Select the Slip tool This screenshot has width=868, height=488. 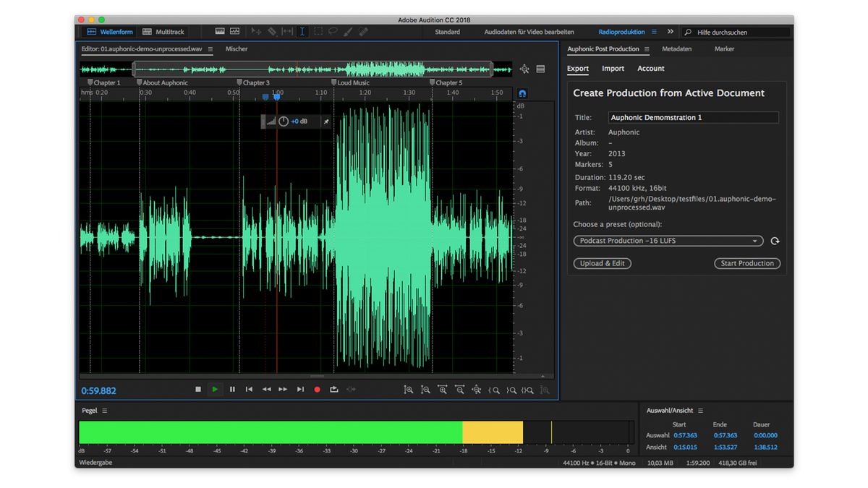point(287,32)
